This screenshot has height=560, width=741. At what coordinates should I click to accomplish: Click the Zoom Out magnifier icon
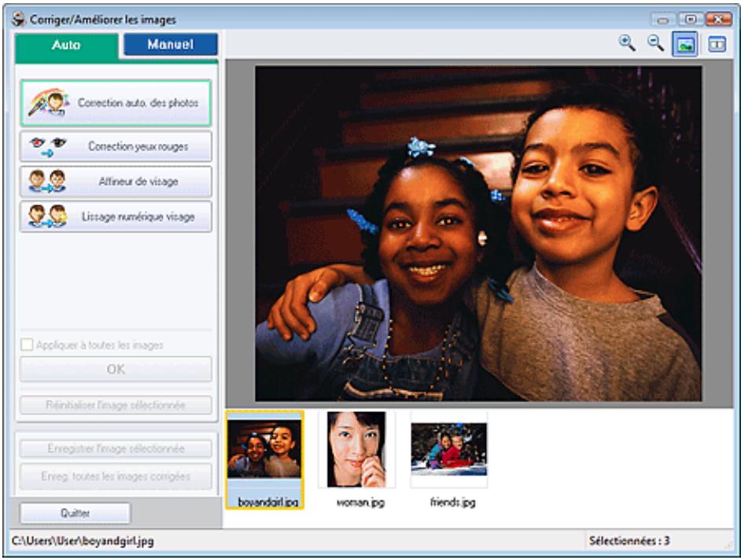(x=655, y=43)
